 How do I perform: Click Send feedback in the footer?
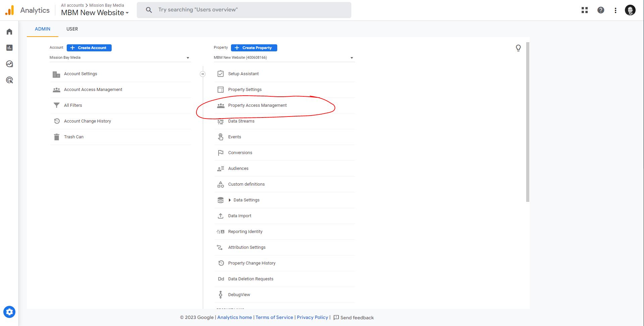[354, 318]
